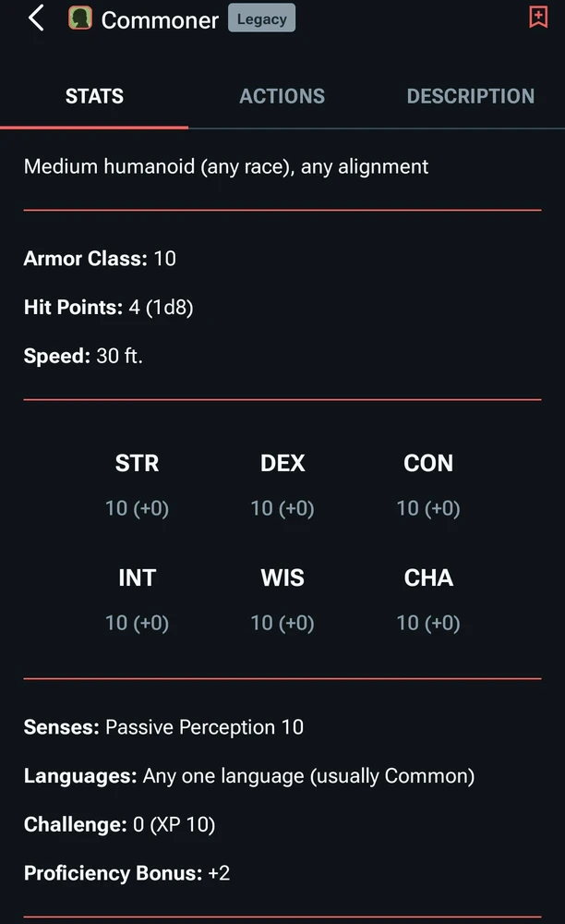Tap the CON ability score
This screenshot has height=924, width=565.
tap(428, 485)
